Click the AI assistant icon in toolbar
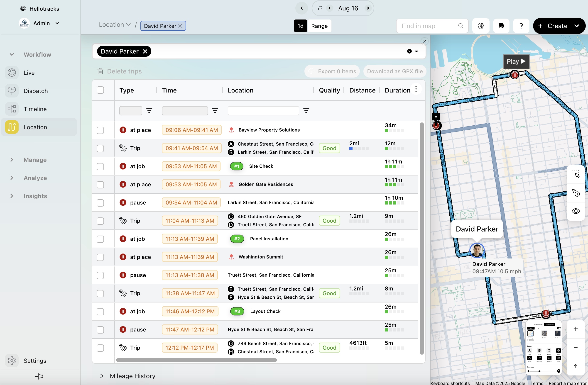588x385 pixels. 480,26
